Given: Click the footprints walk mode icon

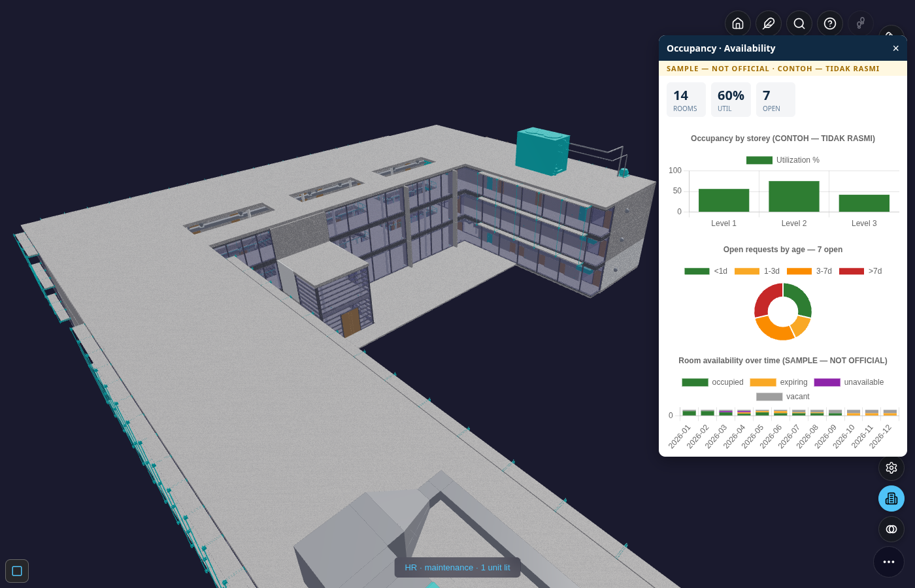Looking at the screenshot, I should coord(861,24).
